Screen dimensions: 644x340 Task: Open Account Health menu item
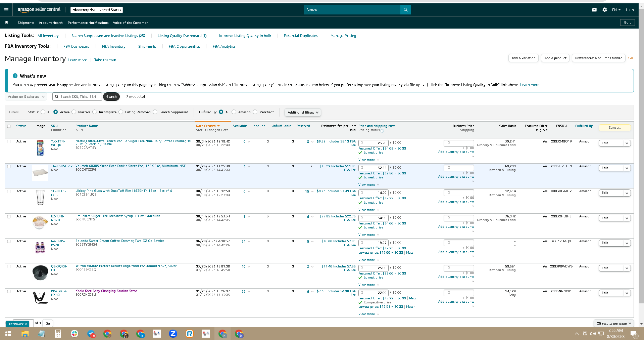pyautogui.click(x=51, y=23)
